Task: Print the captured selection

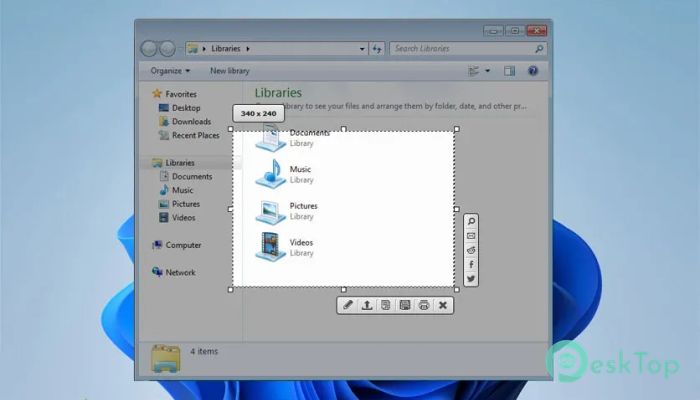Action: [424, 305]
